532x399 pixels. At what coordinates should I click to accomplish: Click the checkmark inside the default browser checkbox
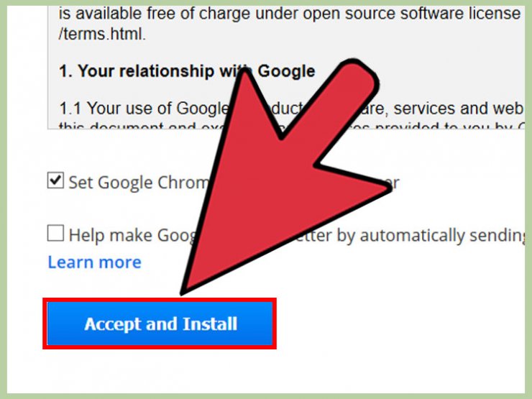(x=55, y=180)
